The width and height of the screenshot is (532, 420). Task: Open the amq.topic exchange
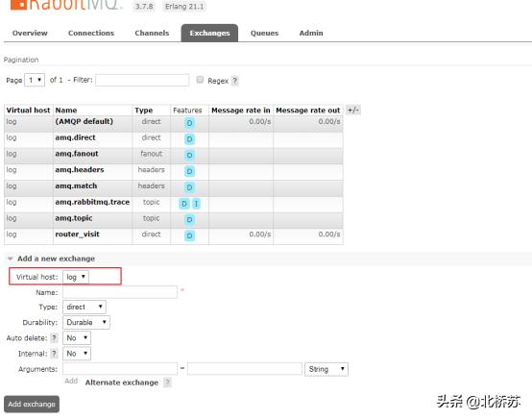tap(74, 218)
